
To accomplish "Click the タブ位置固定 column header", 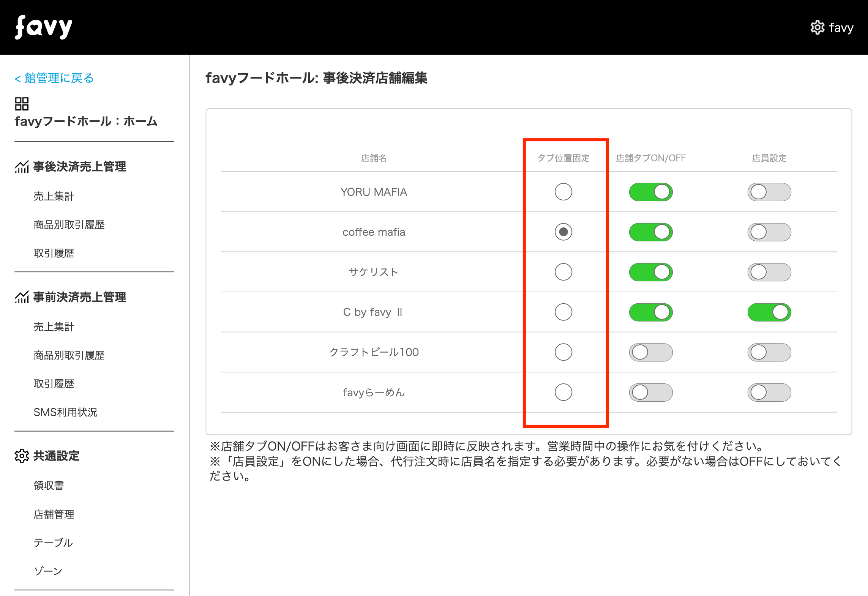I will pos(563,158).
